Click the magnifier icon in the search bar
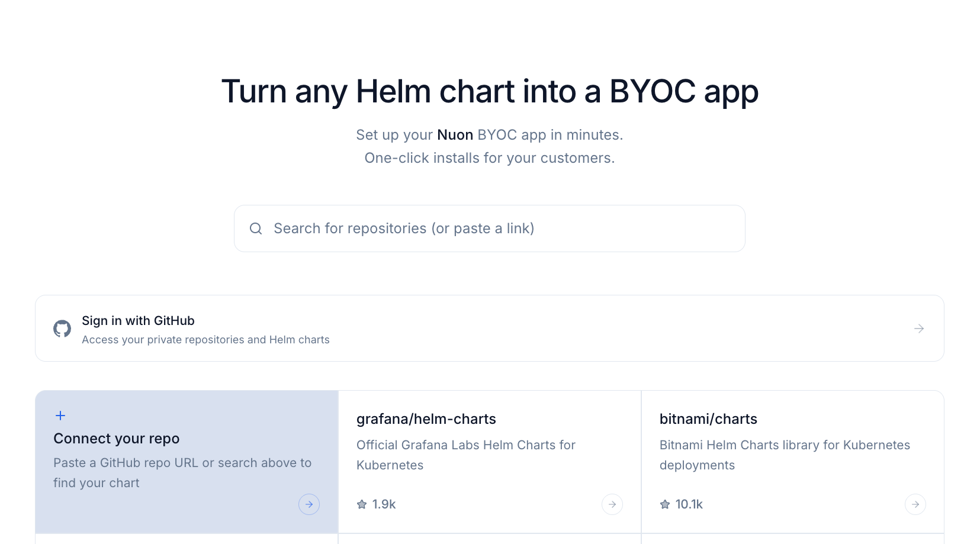980x544 pixels. tap(256, 228)
